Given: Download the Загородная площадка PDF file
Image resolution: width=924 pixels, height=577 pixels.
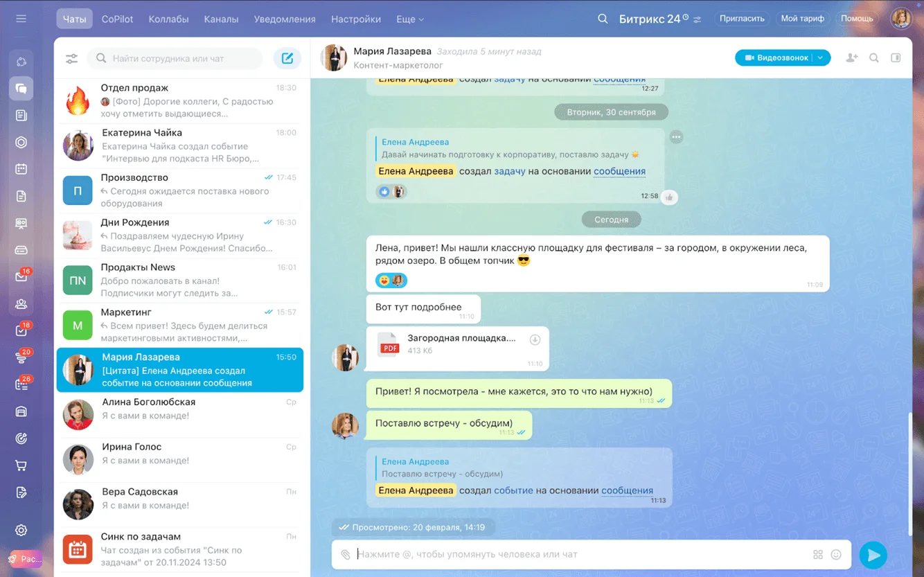Looking at the screenshot, I should click(x=535, y=339).
